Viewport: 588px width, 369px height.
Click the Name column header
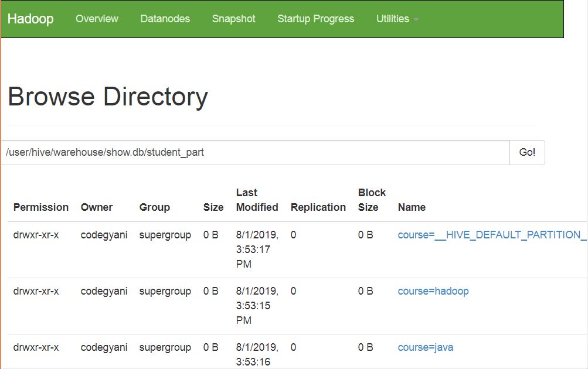coord(412,207)
